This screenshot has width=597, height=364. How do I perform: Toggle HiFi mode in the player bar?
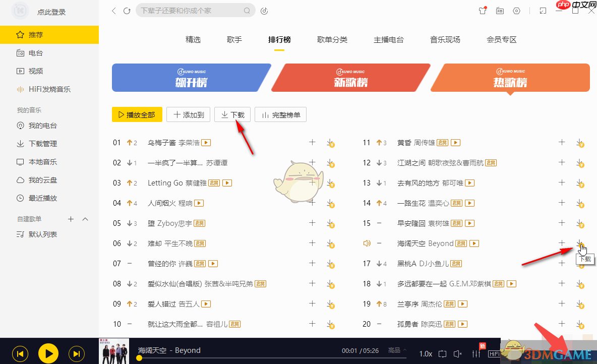(x=494, y=353)
